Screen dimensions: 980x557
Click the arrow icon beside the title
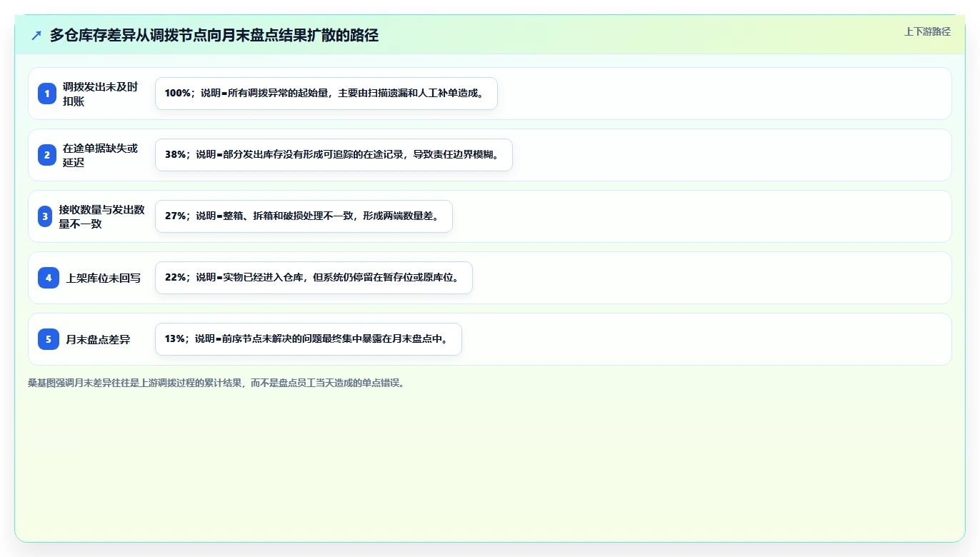pyautogui.click(x=36, y=35)
